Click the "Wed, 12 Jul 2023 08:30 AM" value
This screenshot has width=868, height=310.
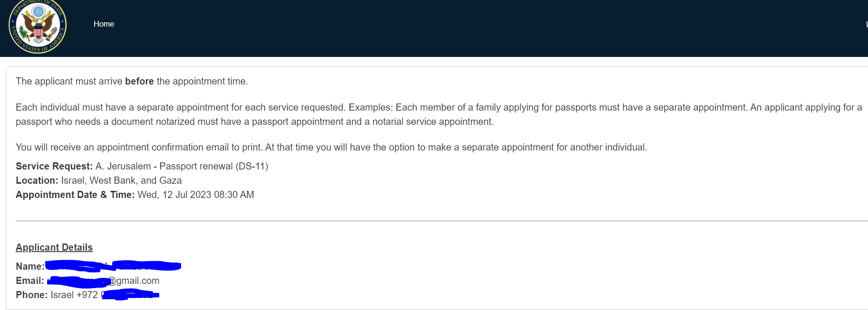point(196,195)
